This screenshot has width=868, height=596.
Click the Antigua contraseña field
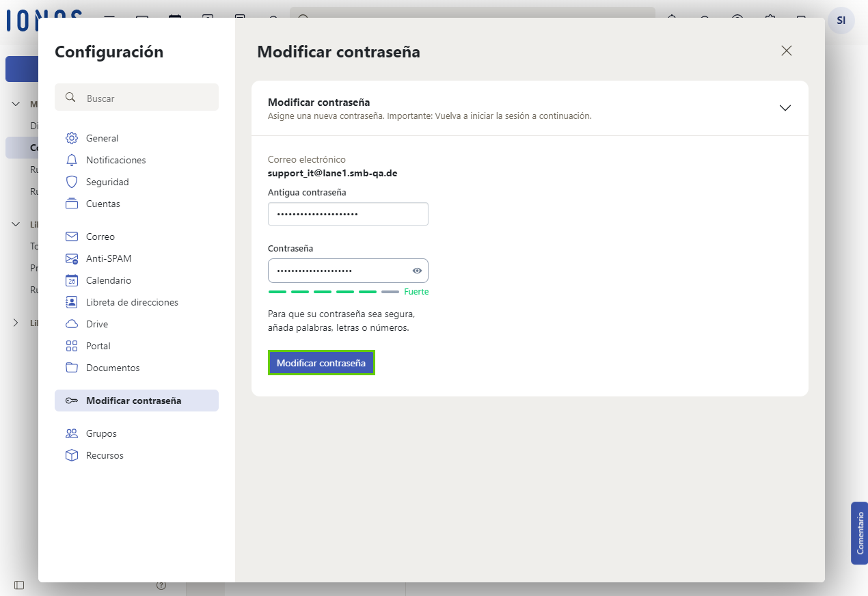[348, 214]
